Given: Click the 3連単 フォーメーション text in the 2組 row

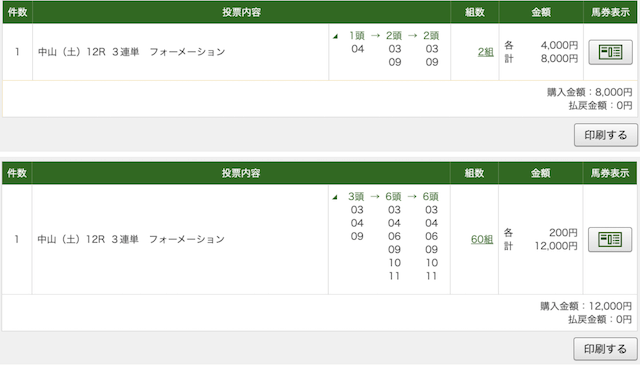Looking at the screenshot, I should pyautogui.click(x=169, y=52).
